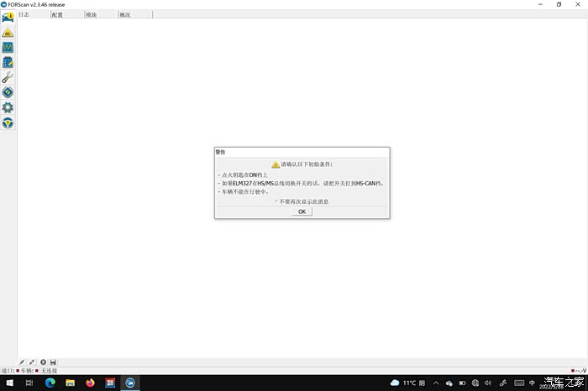This screenshot has height=391, width=588.
Task: Open the chip module programming section
Action: 8,92
